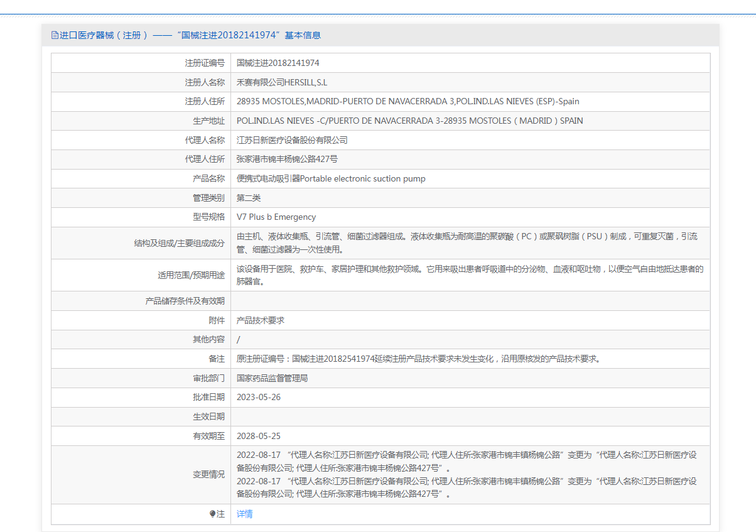Click the 管理类别 row label
The height and width of the screenshot is (532, 756).
click(x=208, y=198)
